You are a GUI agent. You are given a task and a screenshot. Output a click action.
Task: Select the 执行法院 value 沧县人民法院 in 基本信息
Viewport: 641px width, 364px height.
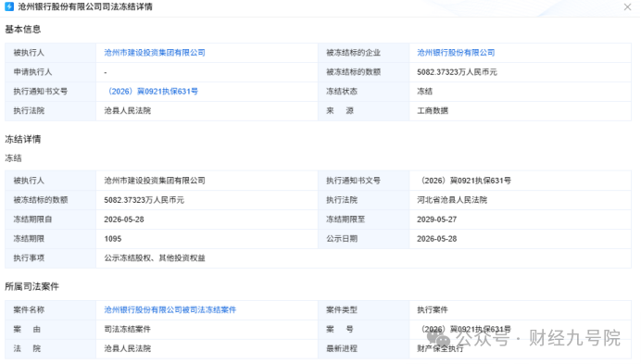click(128, 111)
